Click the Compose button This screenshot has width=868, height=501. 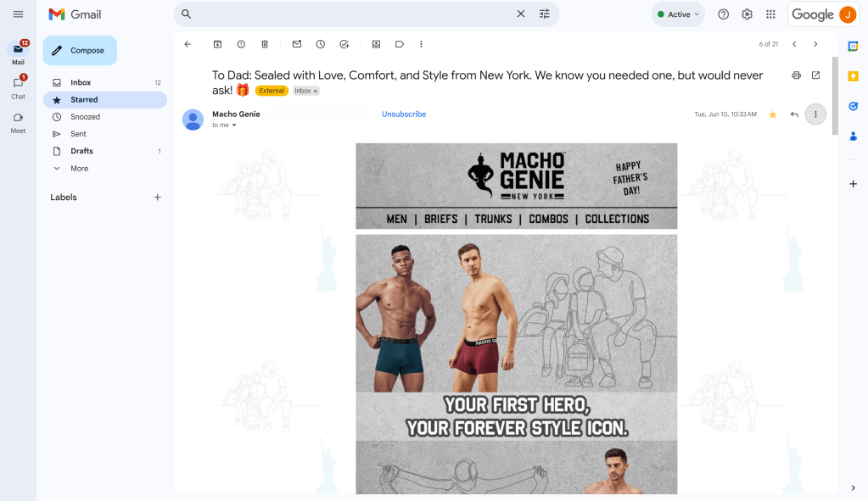pos(80,51)
